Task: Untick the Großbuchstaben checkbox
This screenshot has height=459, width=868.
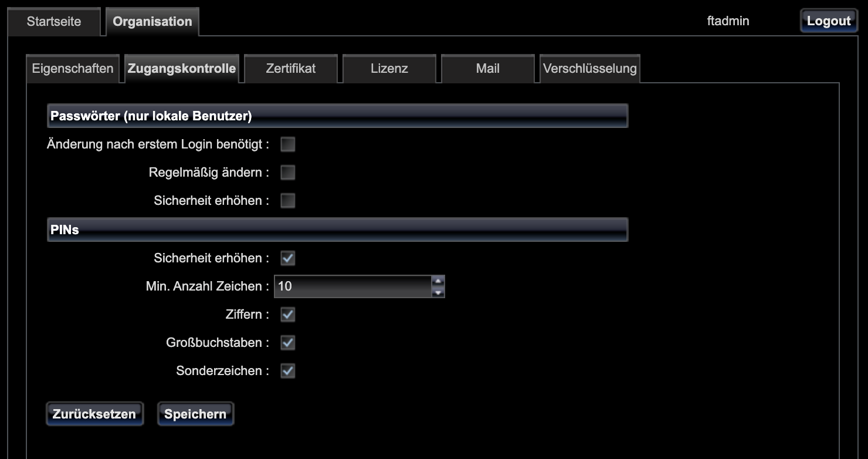Action: pyautogui.click(x=287, y=343)
